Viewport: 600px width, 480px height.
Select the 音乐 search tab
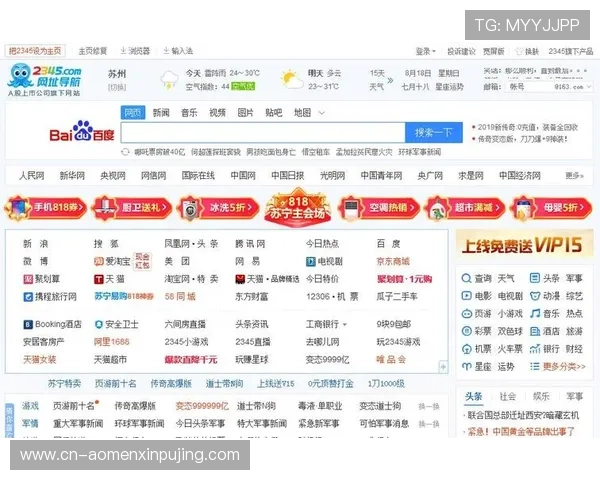click(x=189, y=113)
